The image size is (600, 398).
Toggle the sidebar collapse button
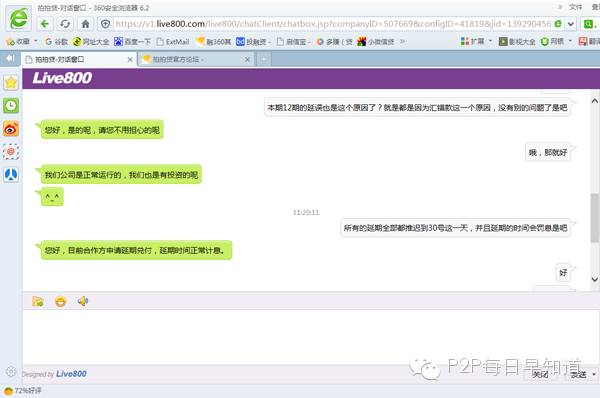click(x=10, y=58)
